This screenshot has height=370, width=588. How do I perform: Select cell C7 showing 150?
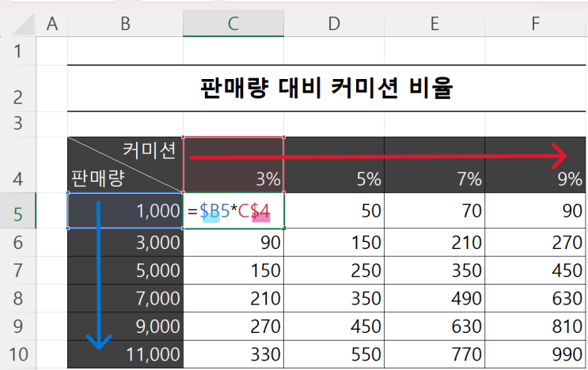point(233,270)
